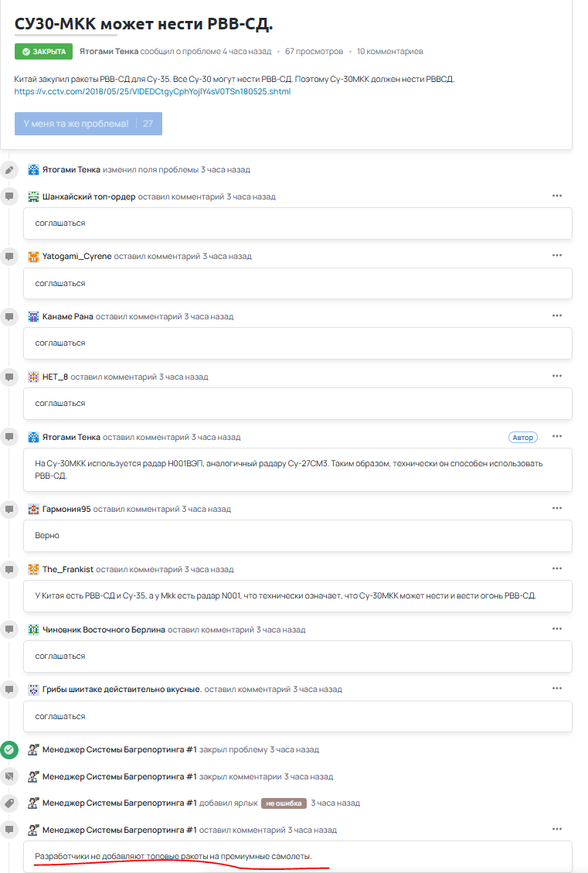
Task: Open author profile Ятогами Тенка in header
Action: [x=109, y=52]
